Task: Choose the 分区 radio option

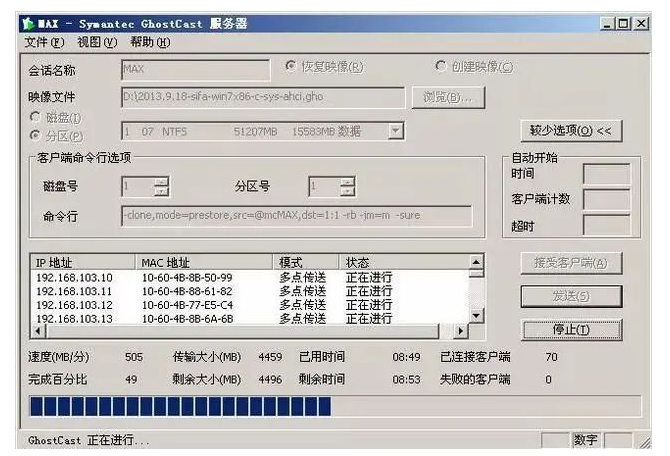Action: 37,135
